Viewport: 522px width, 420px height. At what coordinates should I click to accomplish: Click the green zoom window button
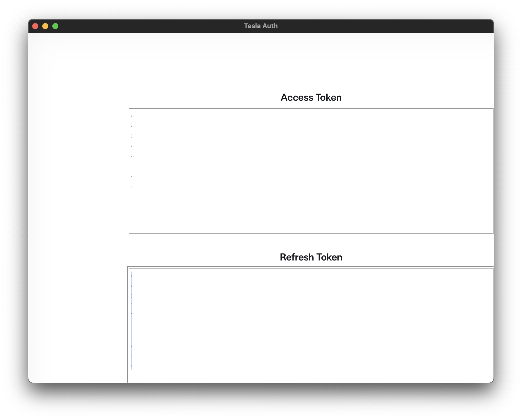pos(55,26)
